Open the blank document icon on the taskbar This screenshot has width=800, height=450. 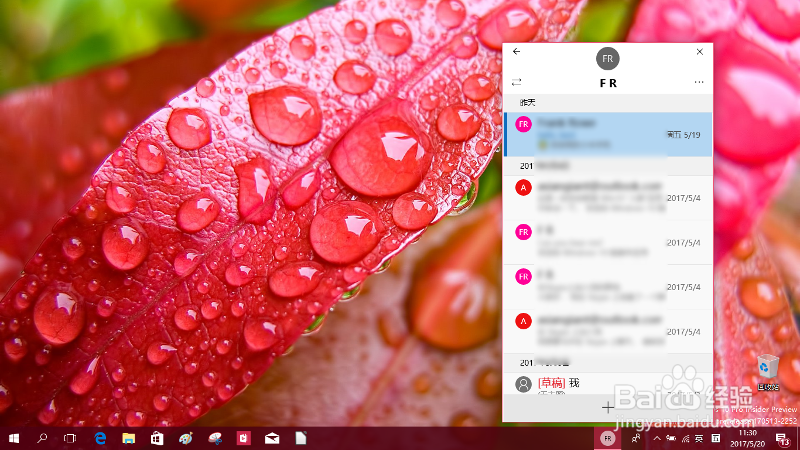pos(301,438)
